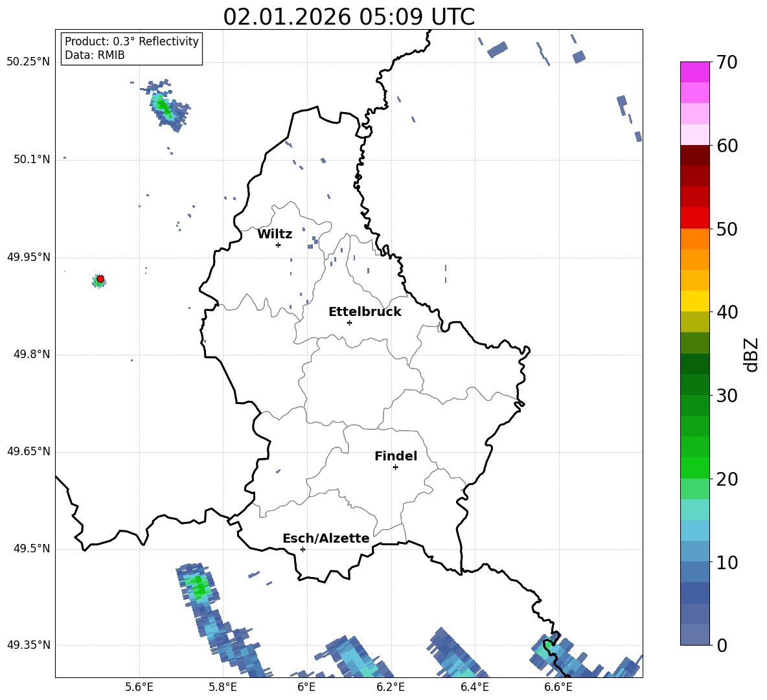Image resolution: width=767 pixels, height=700 pixels.
Task: Click the colorbar label 20
Action: pos(727,479)
